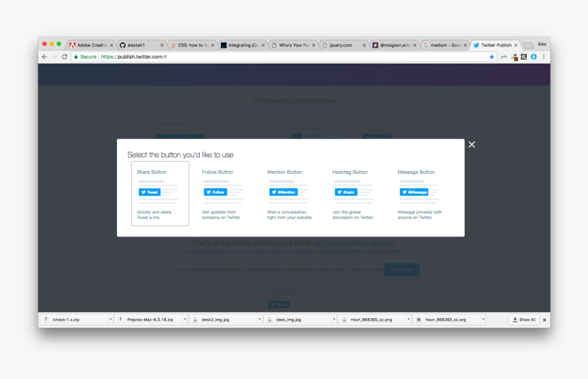Reload the page with the refresh icon
The width and height of the screenshot is (588, 379).
pyautogui.click(x=64, y=57)
